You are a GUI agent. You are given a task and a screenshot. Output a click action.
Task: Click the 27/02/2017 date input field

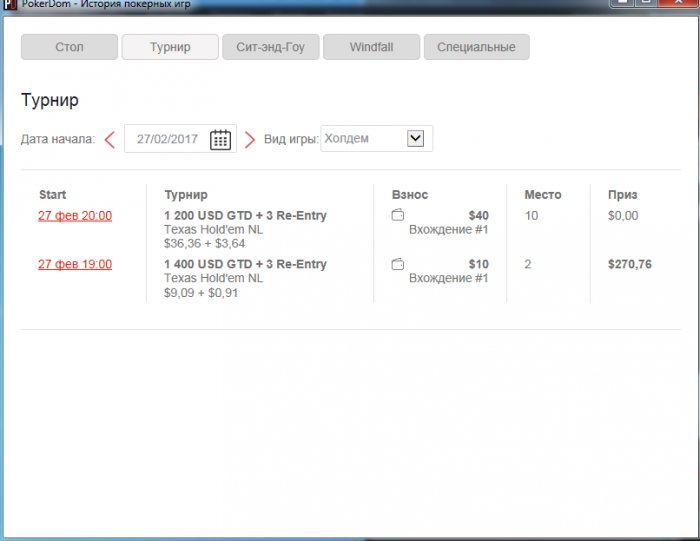(180, 139)
